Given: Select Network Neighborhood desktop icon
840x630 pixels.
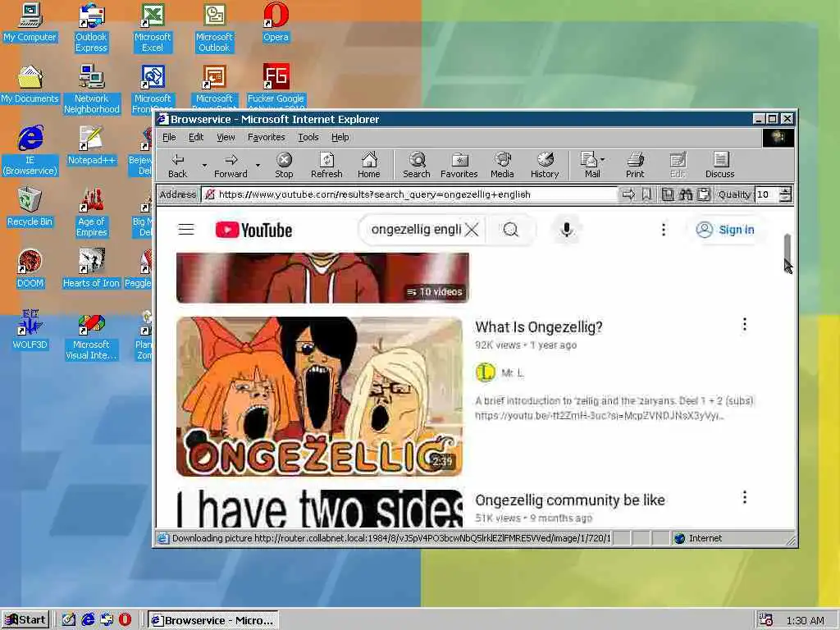Looking at the screenshot, I should click(92, 89).
